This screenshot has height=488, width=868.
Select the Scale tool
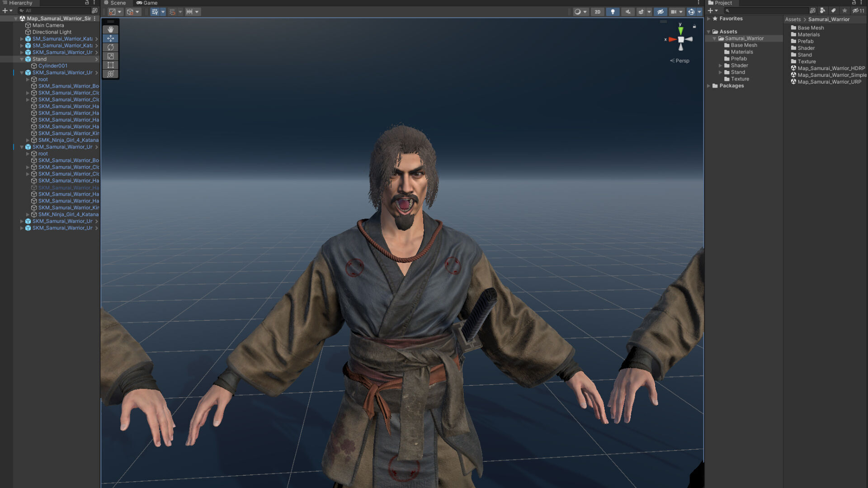tap(110, 56)
